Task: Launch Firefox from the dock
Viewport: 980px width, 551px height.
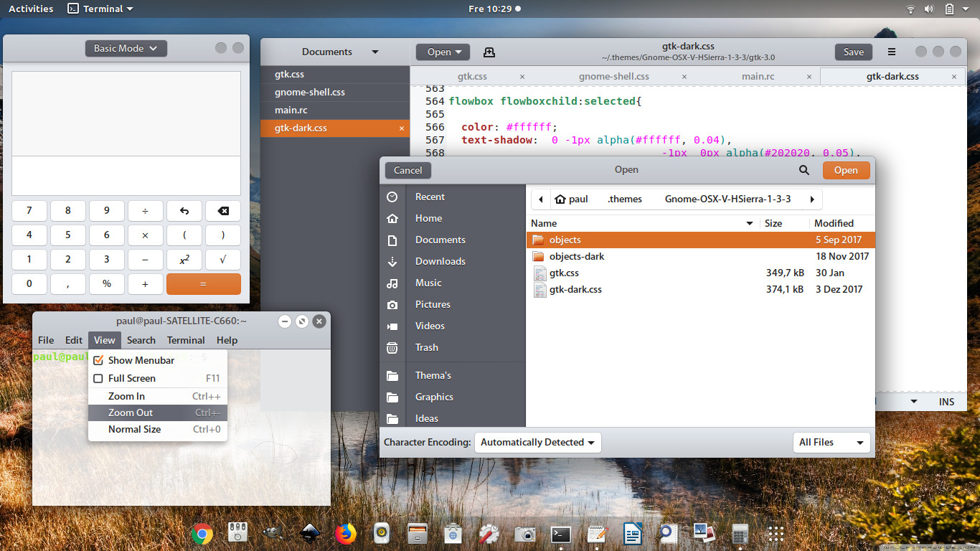Action: click(346, 533)
